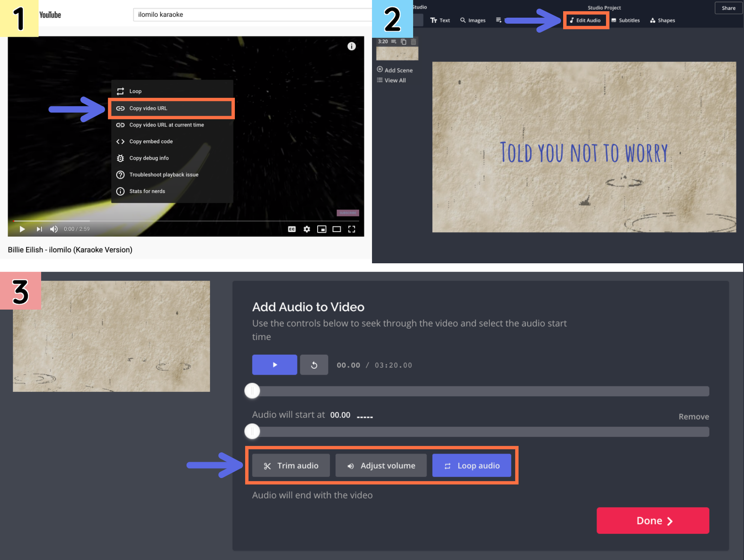Choose Stats for nerds menu entry
Image resolution: width=744 pixels, height=560 pixels.
(x=147, y=191)
